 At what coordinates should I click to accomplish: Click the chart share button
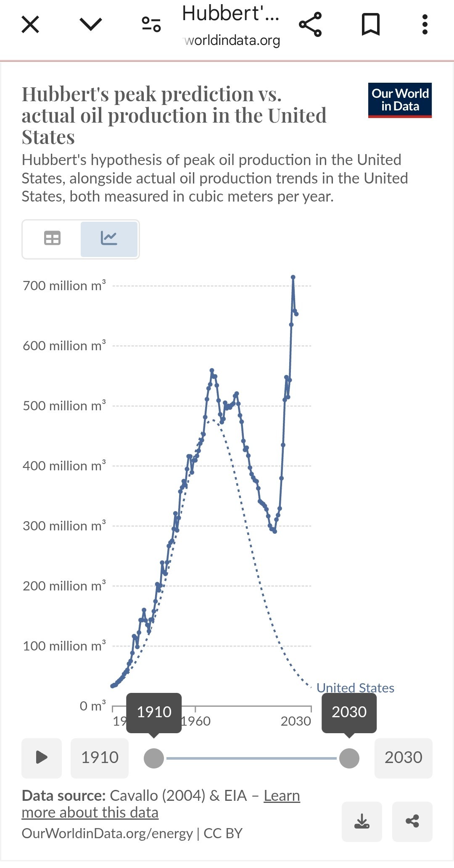coord(412,821)
